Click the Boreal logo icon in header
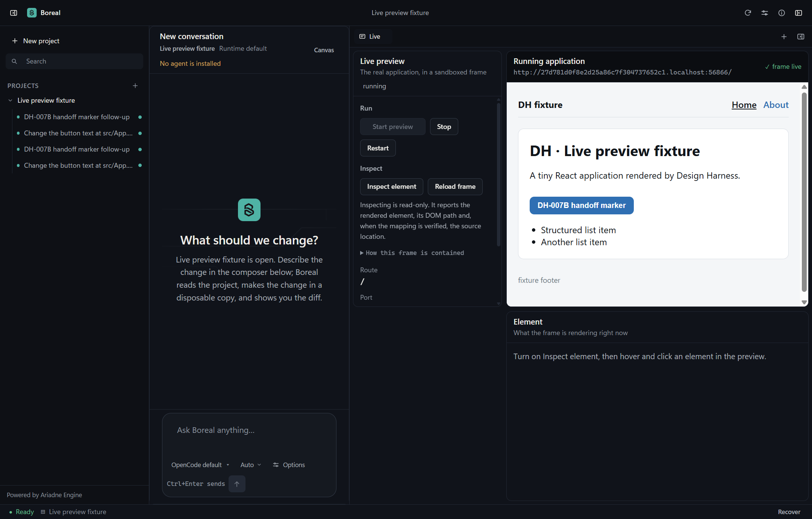 [x=32, y=13]
